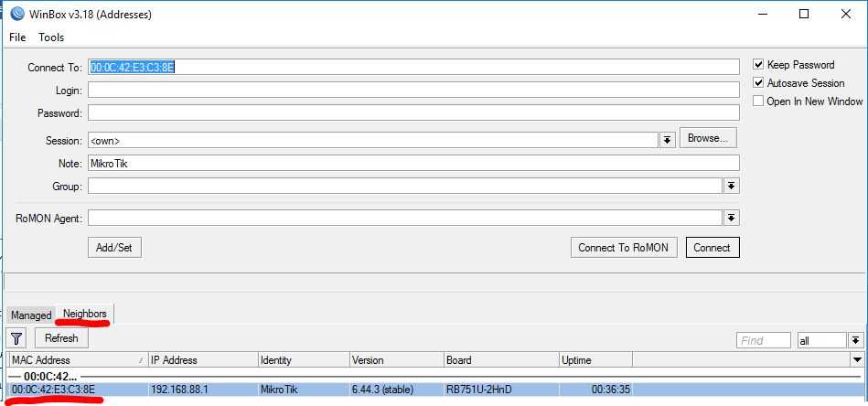Maximize the WinBox window

pos(804,15)
